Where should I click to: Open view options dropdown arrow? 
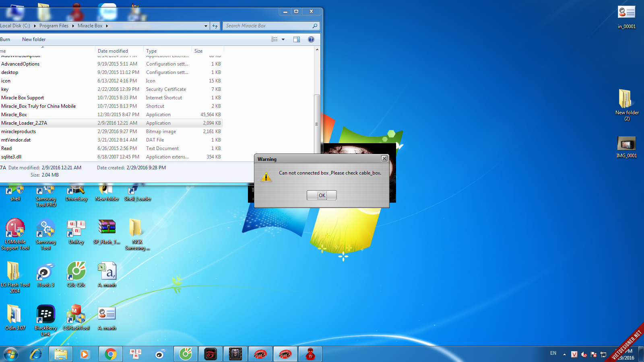pyautogui.click(x=283, y=39)
